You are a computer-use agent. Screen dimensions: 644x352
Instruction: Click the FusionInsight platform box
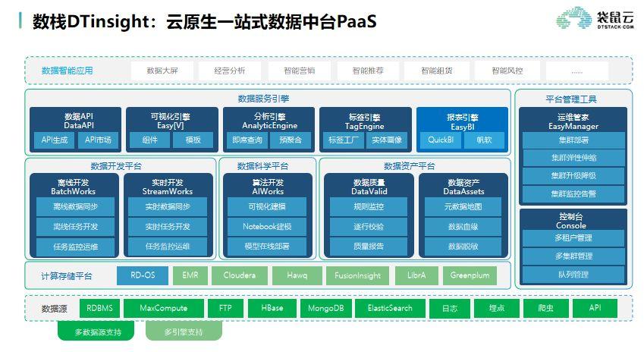coord(358,275)
